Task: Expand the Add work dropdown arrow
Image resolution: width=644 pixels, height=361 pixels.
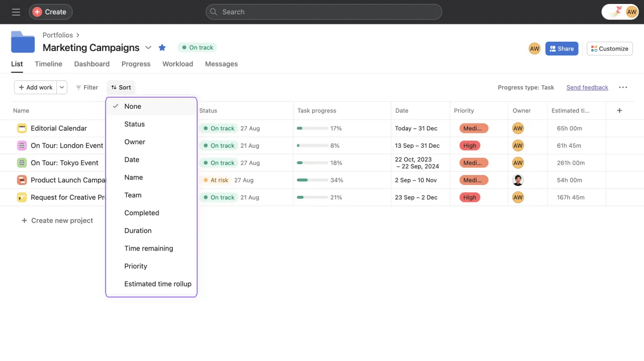Action: point(62,87)
